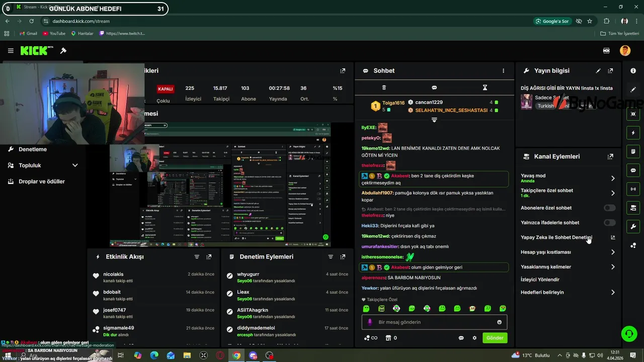Toggle the channel actions widget in right sidebar
This screenshot has height=362, width=644.
click(x=633, y=208)
